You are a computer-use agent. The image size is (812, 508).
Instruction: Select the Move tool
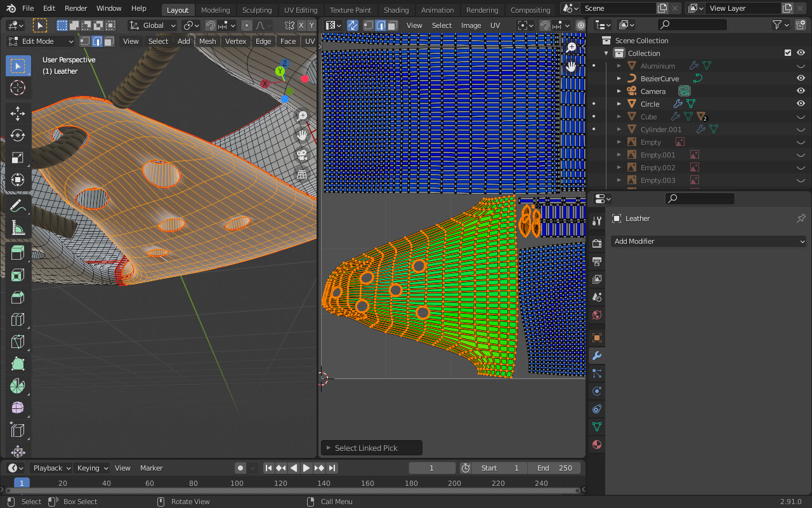(x=18, y=114)
